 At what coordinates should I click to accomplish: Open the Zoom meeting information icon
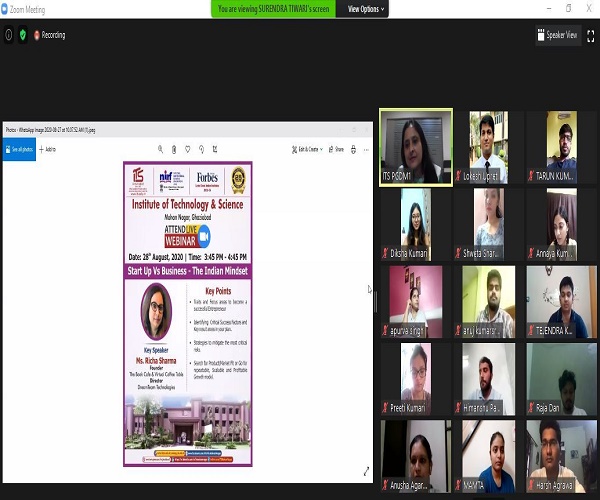coord(8,35)
